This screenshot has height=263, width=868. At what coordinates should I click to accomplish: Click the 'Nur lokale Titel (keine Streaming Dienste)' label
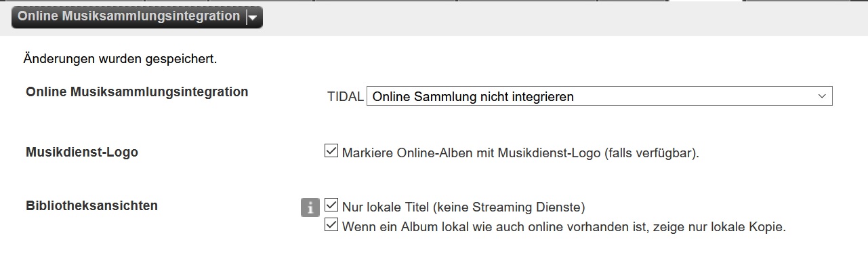point(463,207)
